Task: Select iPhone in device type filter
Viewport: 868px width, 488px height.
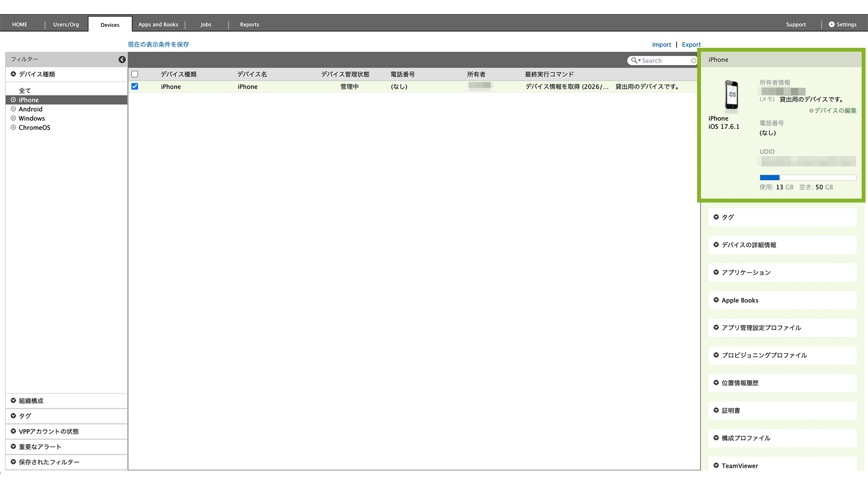Action: [29, 100]
